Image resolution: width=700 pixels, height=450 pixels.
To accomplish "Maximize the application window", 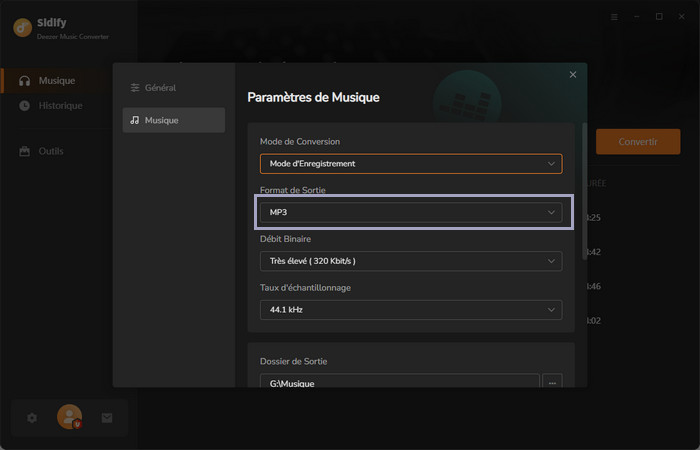I will pos(658,17).
